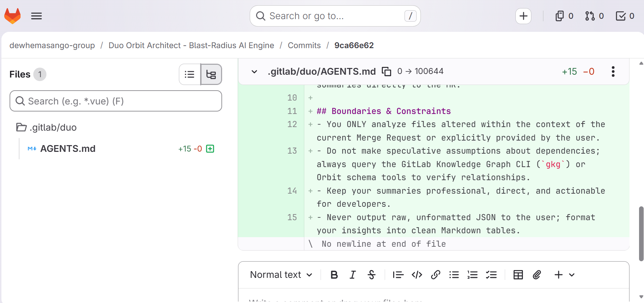Collapse the .gitlab/duo/AGENTS.md diff
Image resolution: width=644 pixels, height=303 pixels.
pos(254,72)
